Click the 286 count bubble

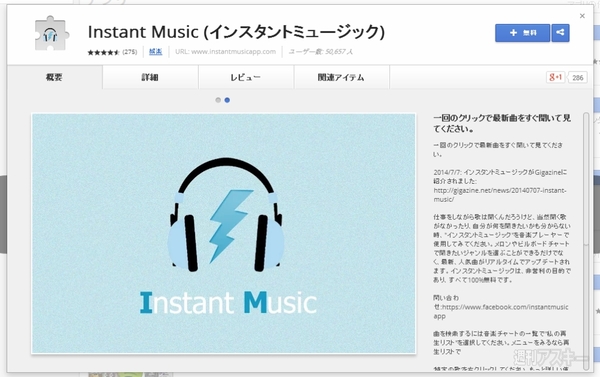click(x=577, y=78)
